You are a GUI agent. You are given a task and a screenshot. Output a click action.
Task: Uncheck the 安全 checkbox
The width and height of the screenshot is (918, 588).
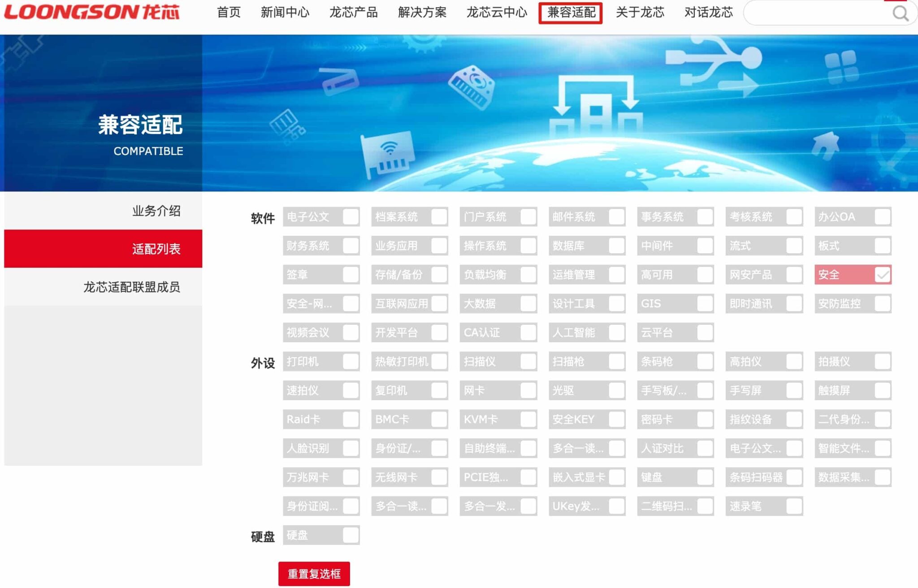[882, 275]
